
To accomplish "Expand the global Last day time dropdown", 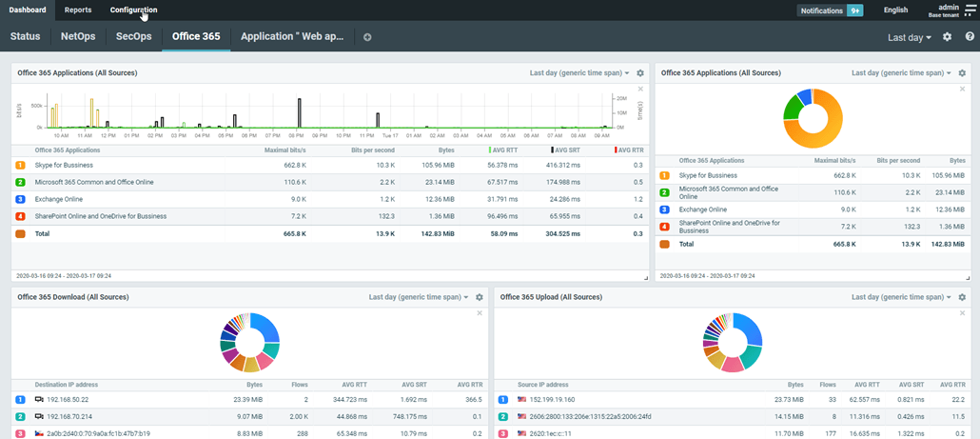I will pyautogui.click(x=909, y=38).
